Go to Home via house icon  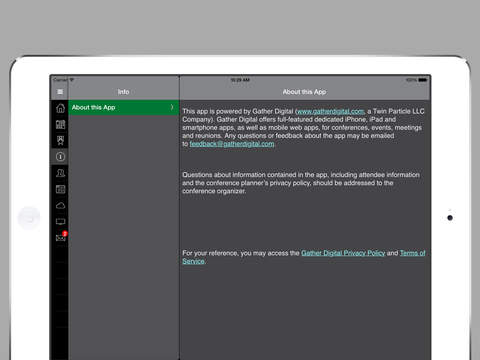point(60,108)
